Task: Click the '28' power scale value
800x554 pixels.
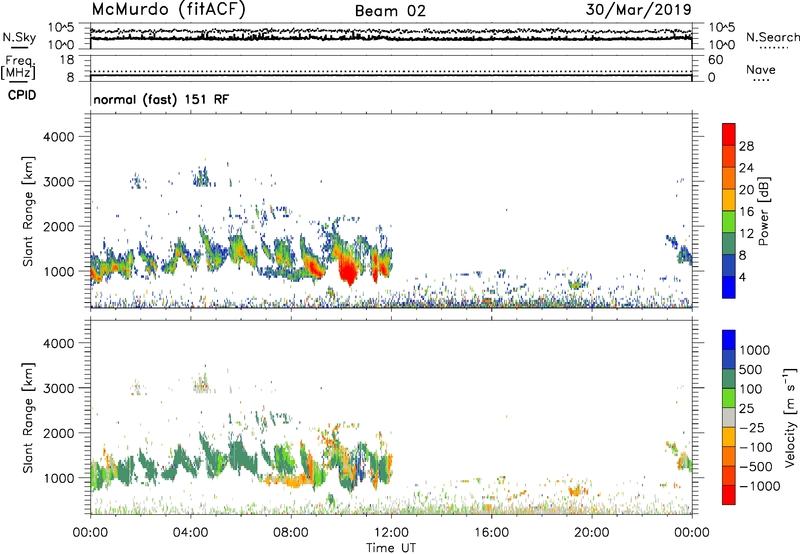Action: [746, 146]
